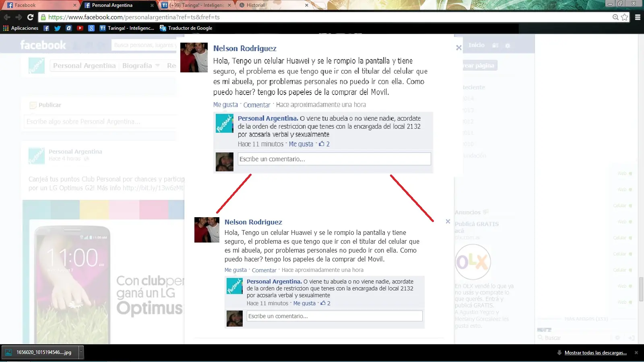Screen dimensions: 644x362
Task: Close the lower Nelson Rodriguez post with X
Action: click(x=448, y=222)
